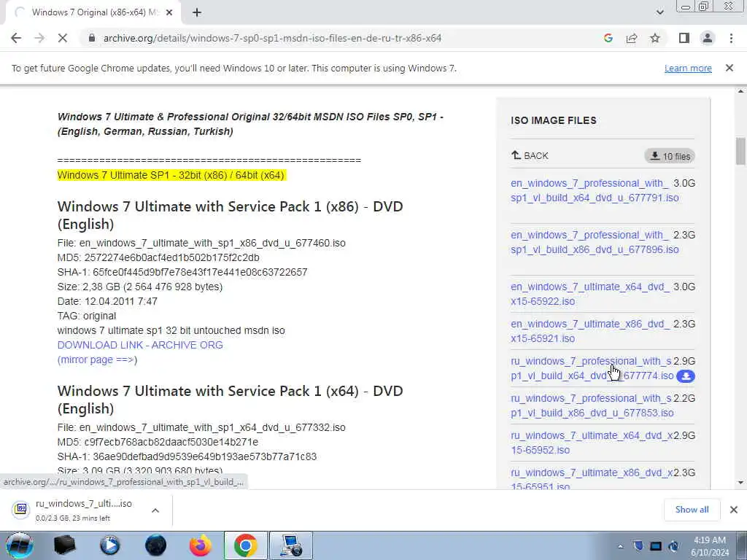Click the ISO file icon in downloads bar
Screen dimensions: 747x560
20,510
